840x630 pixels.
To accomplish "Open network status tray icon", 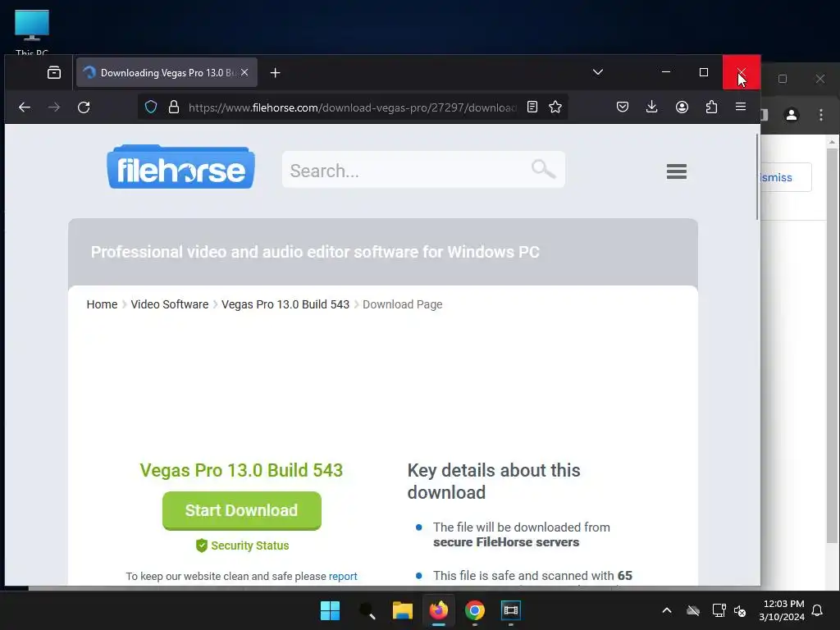I will point(719,610).
